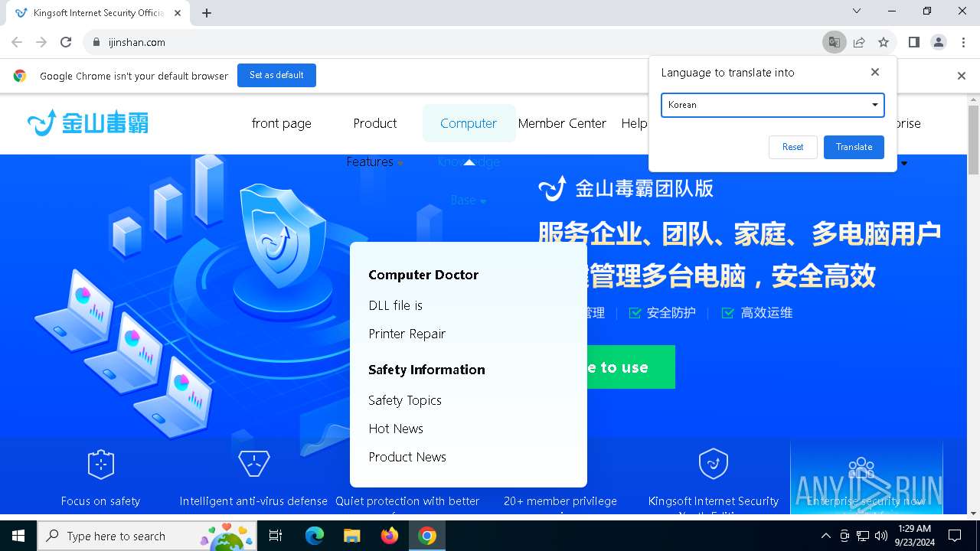Open the Printer Repair link

407,334
